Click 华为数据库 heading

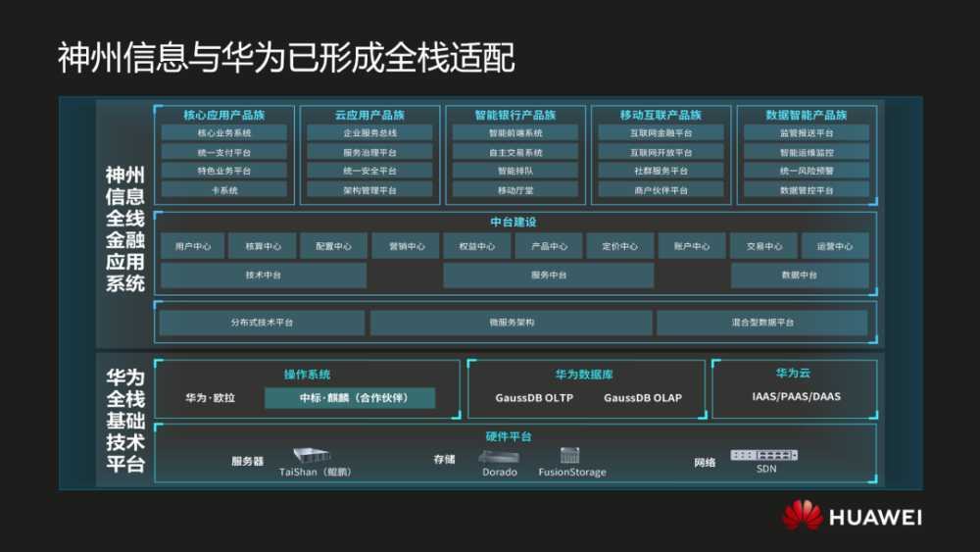coord(584,375)
